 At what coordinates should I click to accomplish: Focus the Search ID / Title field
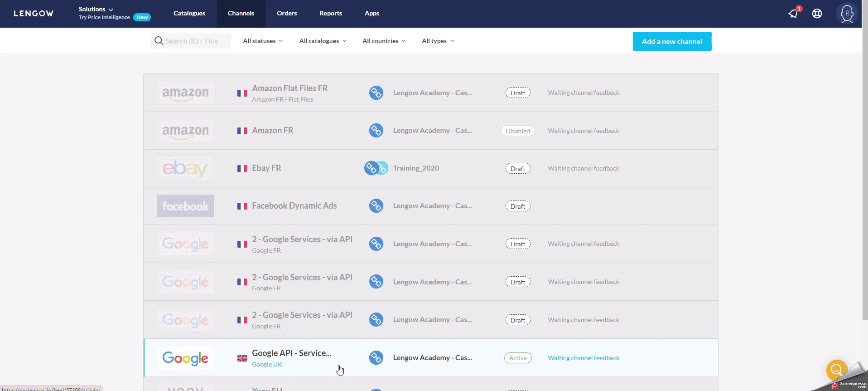click(x=191, y=41)
